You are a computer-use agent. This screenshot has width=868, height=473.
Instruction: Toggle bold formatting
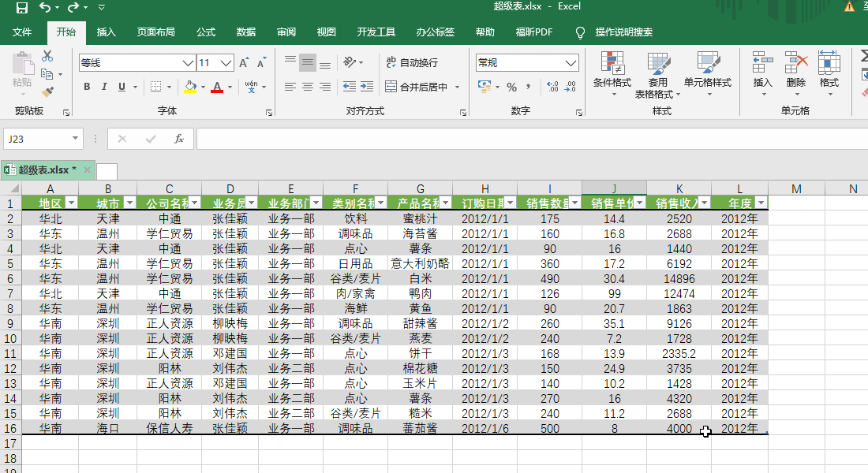(x=87, y=87)
